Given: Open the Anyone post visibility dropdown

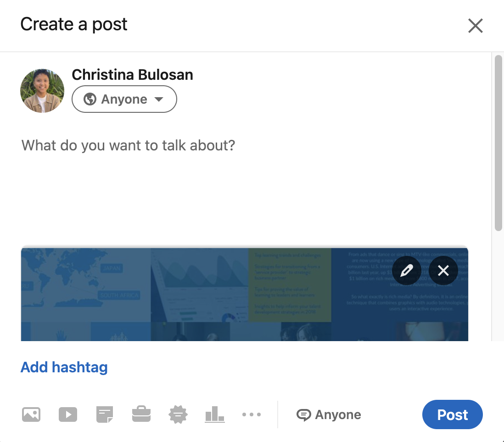Looking at the screenshot, I should tap(124, 99).
